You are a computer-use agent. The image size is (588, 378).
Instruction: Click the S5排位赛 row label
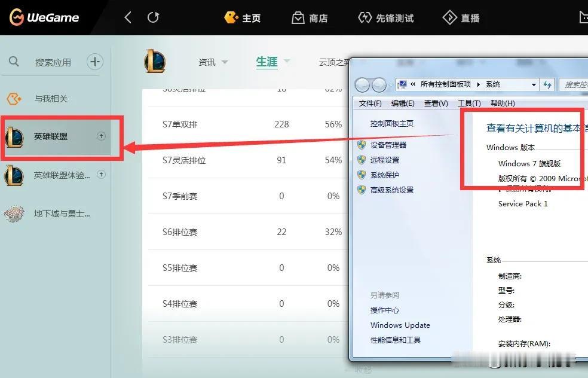180,268
